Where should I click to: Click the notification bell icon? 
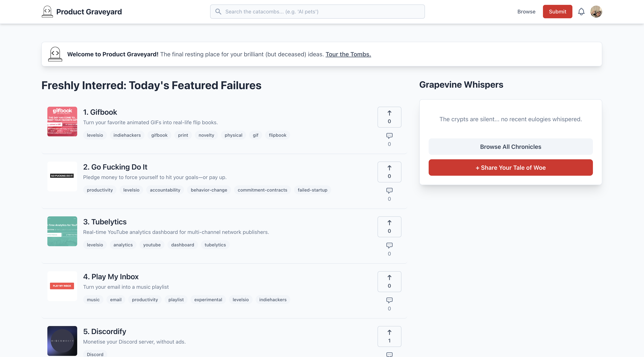coord(582,12)
